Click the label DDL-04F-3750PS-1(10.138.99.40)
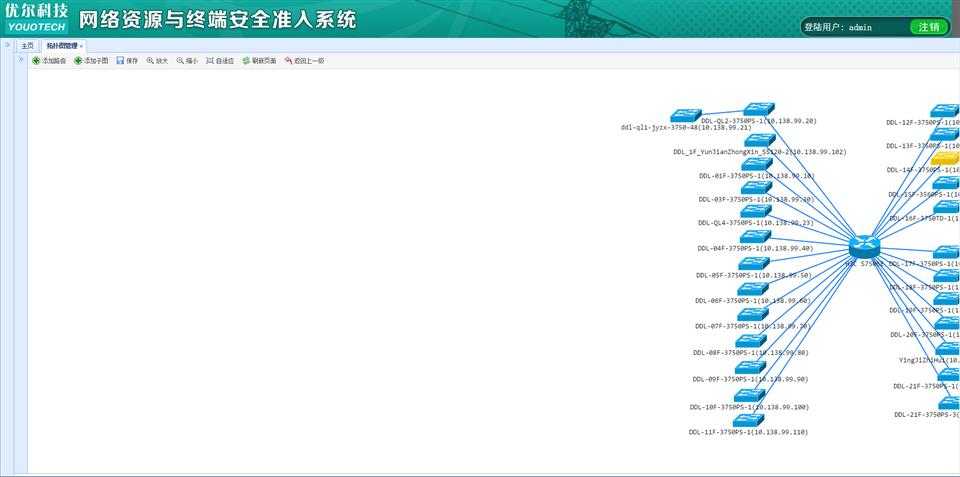960x477 pixels. click(x=755, y=249)
